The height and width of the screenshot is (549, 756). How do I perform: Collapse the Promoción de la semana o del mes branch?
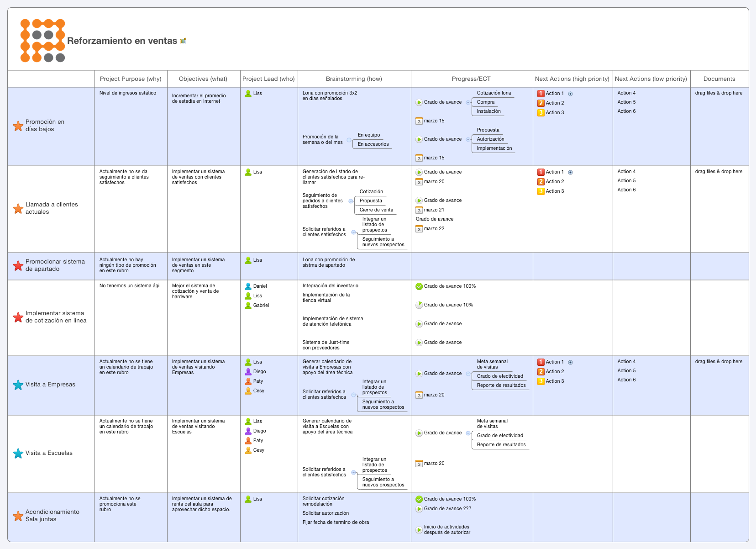pos(349,140)
